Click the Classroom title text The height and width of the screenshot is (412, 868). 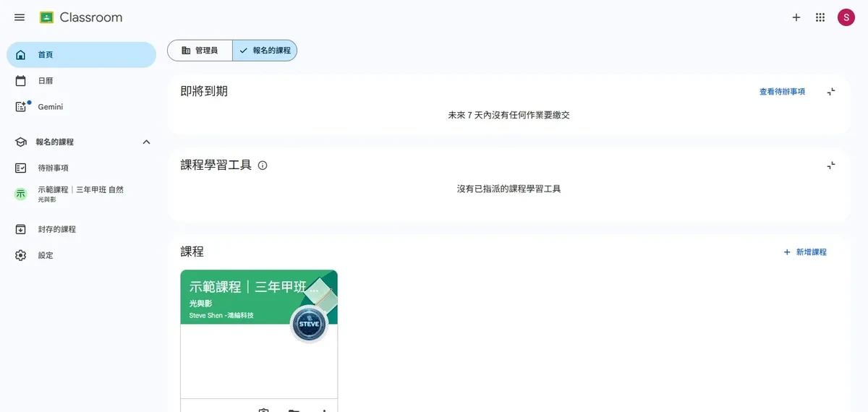coord(91,17)
